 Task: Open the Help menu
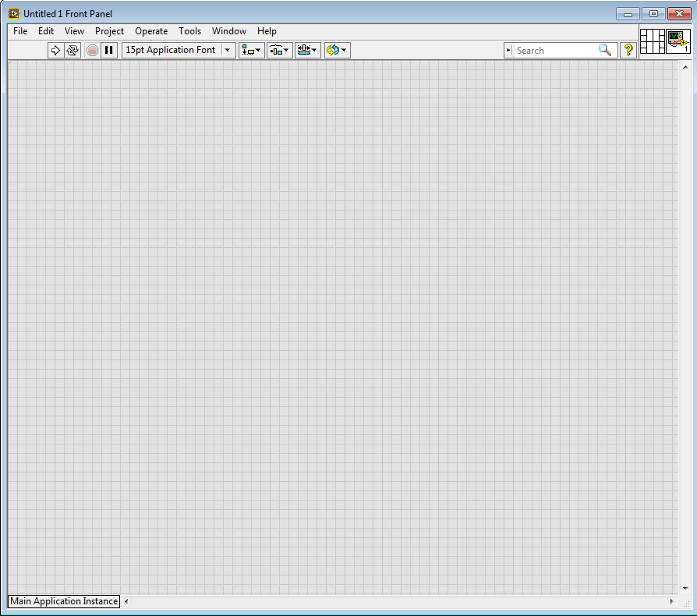(x=267, y=31)
